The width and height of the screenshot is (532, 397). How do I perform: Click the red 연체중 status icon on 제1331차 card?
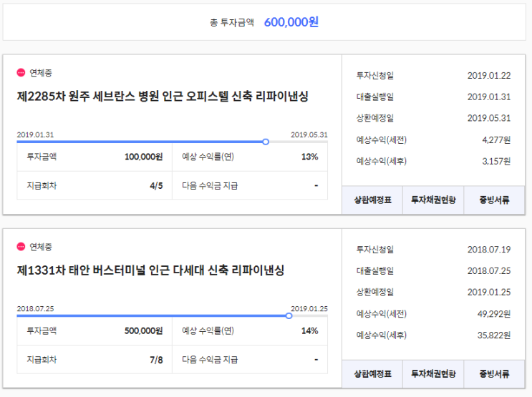point(21,247)
